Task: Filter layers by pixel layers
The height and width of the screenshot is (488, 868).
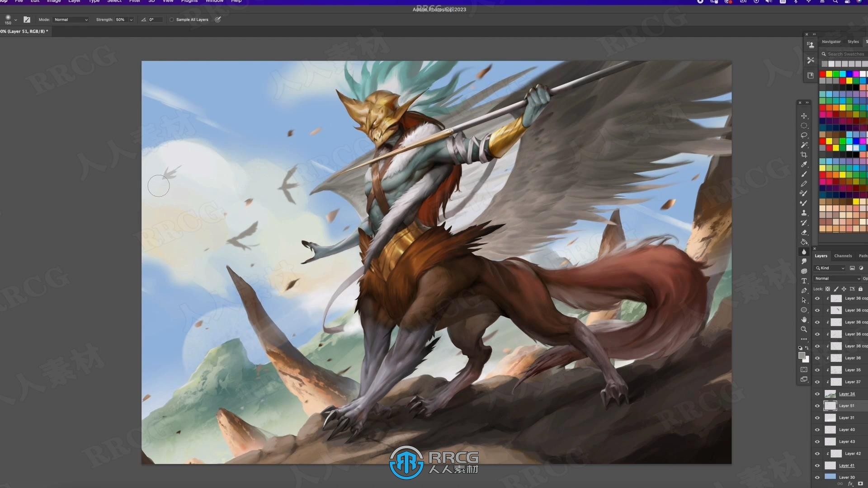Action: 852,268
